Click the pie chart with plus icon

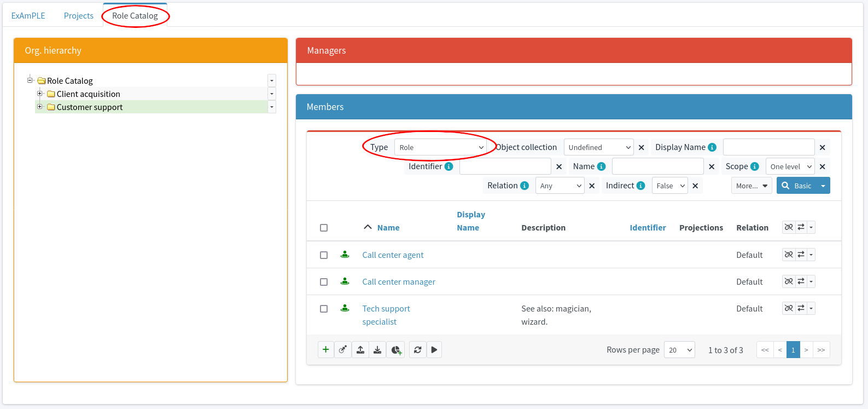click(x=395, y=350)
